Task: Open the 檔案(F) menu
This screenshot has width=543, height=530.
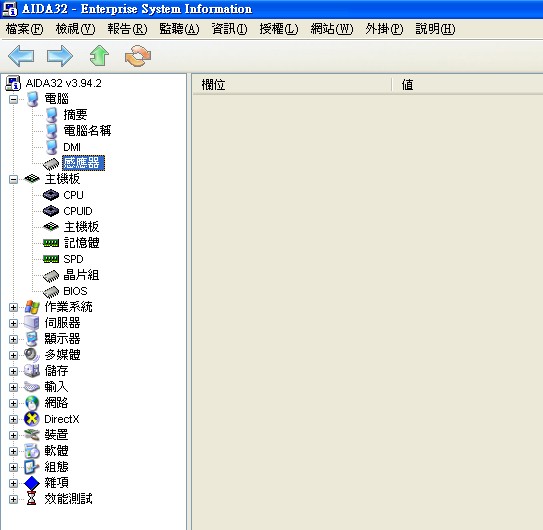Action: pyautogui.click(x=24, y=29)
